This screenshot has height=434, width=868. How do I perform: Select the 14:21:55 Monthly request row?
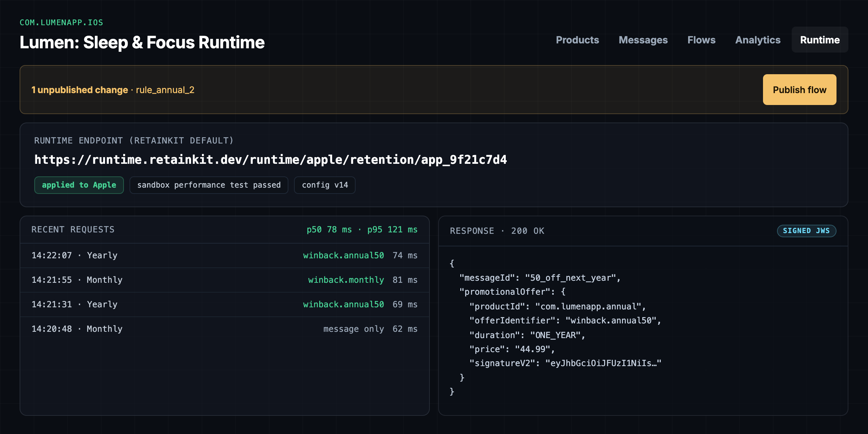tap(224, 280)
